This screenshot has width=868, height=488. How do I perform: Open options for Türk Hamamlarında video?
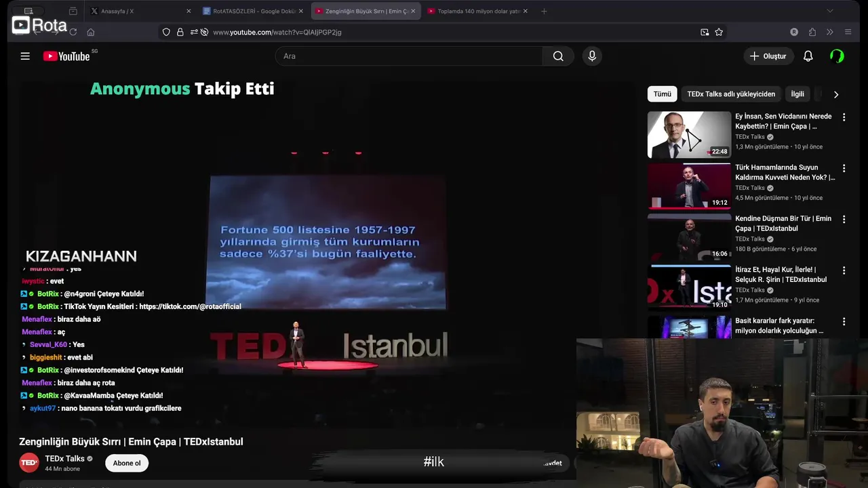click(x=844, y=168)
